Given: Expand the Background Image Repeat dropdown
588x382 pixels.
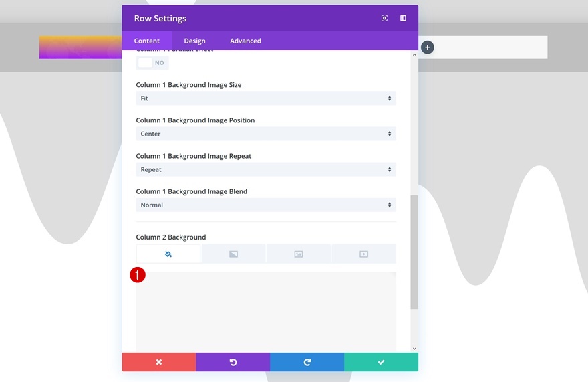Looking at the screenshot, I should point(266,169).
